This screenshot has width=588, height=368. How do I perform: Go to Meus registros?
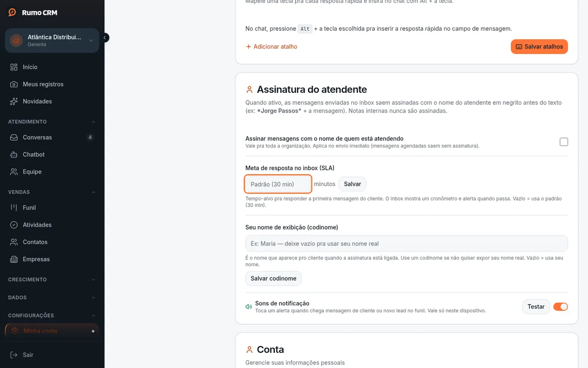52,84
